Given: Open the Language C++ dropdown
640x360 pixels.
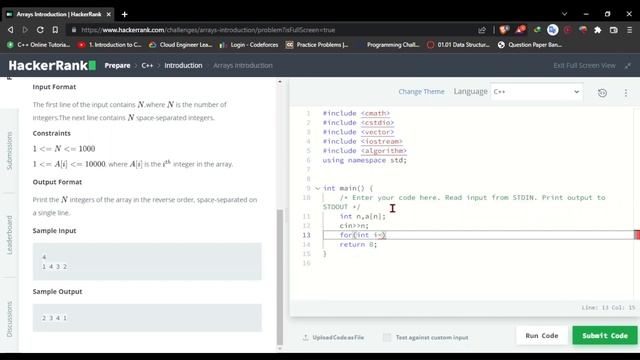Looking at the screenshot, I should coord(536,92).
